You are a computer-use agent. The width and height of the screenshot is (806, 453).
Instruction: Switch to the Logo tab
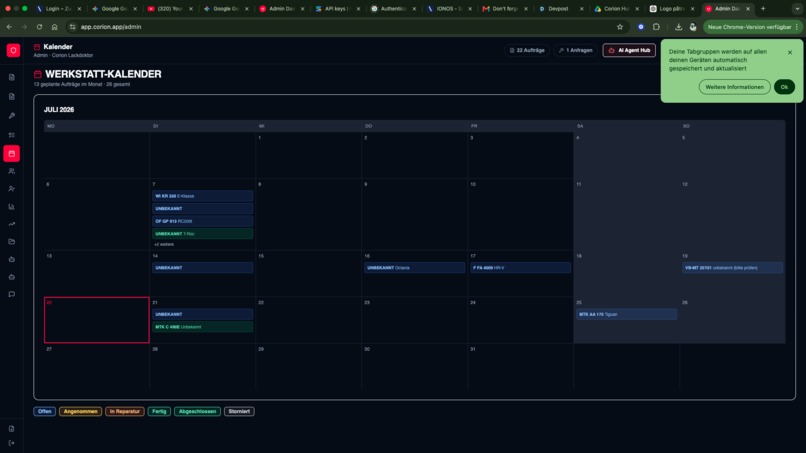[670, 9]
